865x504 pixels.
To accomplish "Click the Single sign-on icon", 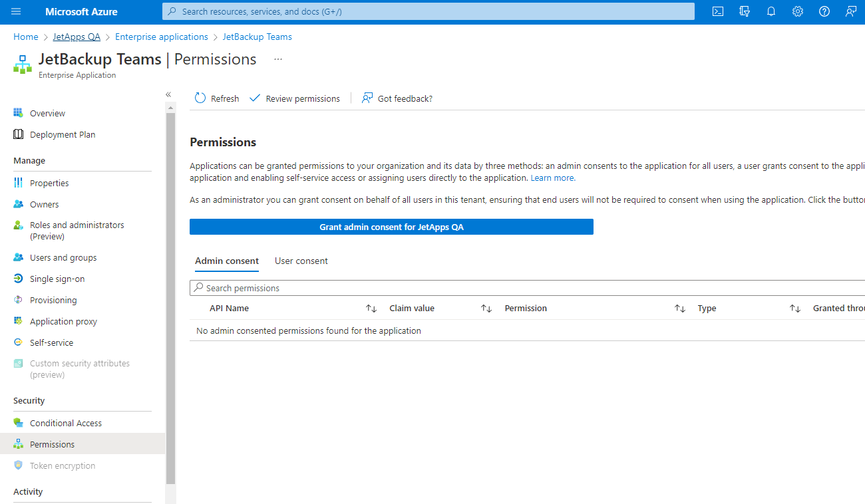I will 19,279.
